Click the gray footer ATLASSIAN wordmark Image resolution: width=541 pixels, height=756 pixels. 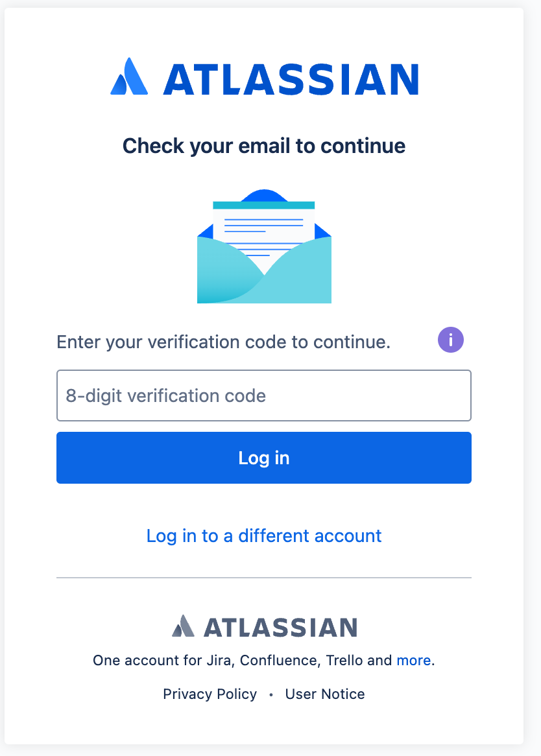point(280,628)
